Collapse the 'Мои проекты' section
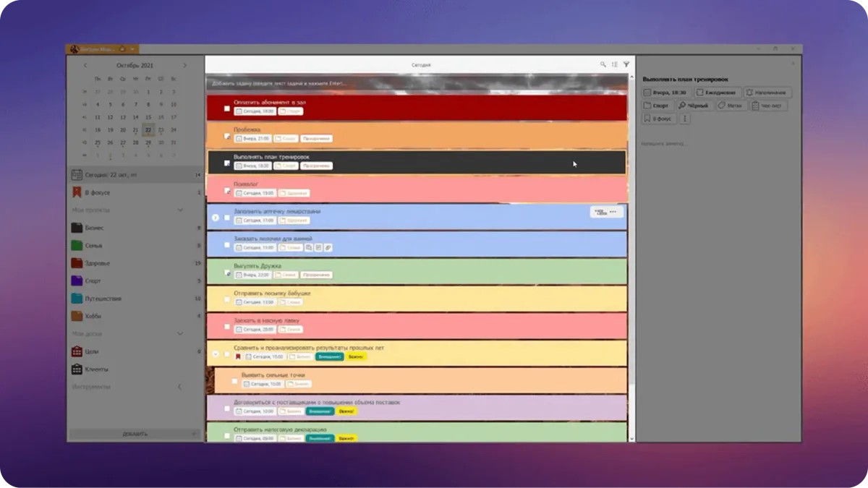Viewport: 868px width, 488px height. coord(180,210)
